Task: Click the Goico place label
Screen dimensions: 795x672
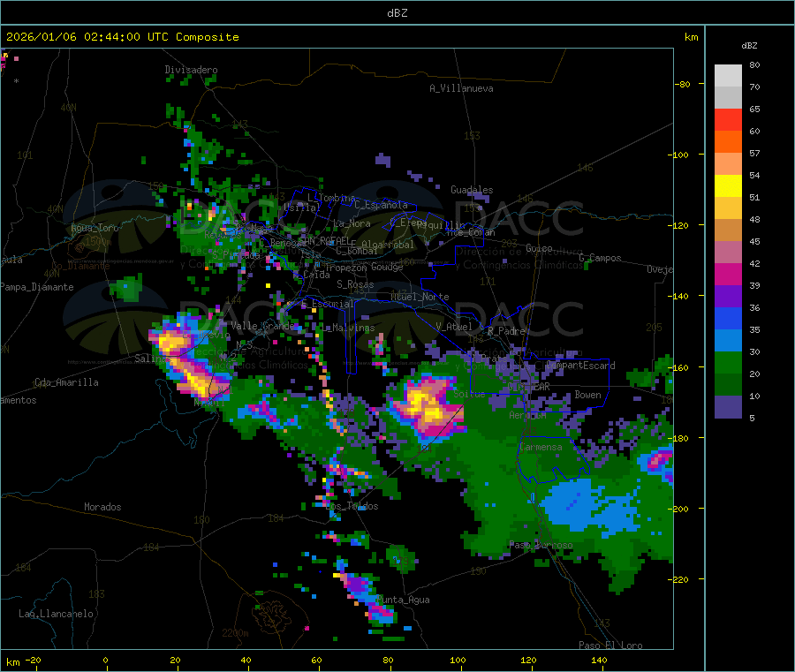Action: (x=539, y=248)
